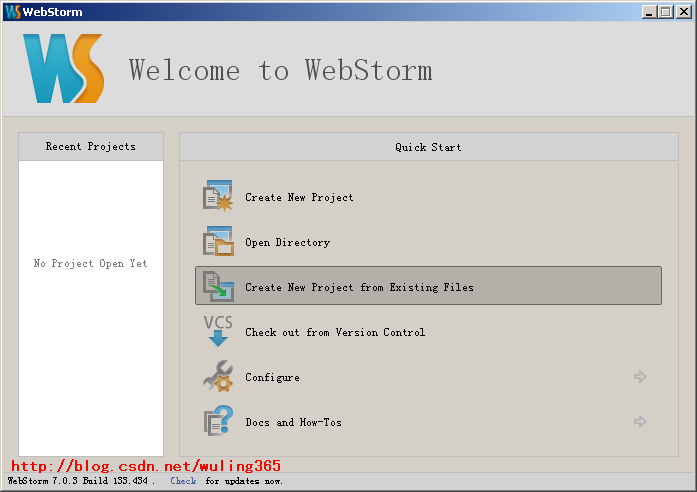Image resolution: width=697 pixels, height=492 pixels.
Task: Maximize the WebStorm window
Action: coord(666,12)
